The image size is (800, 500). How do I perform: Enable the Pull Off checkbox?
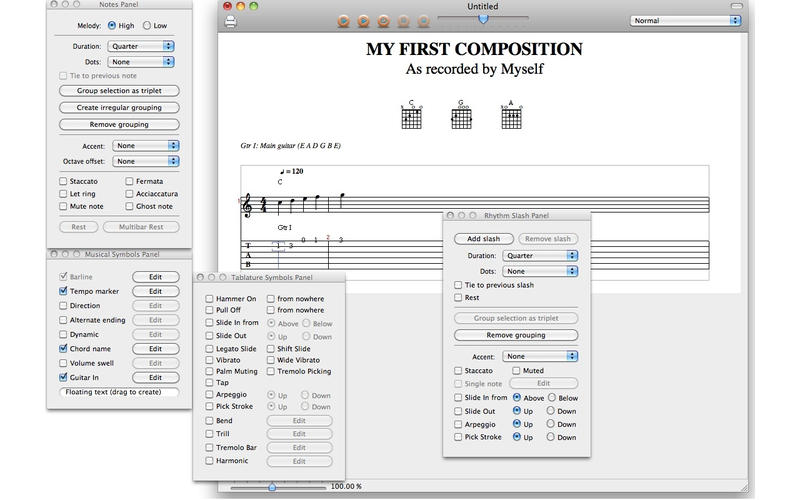209,310
